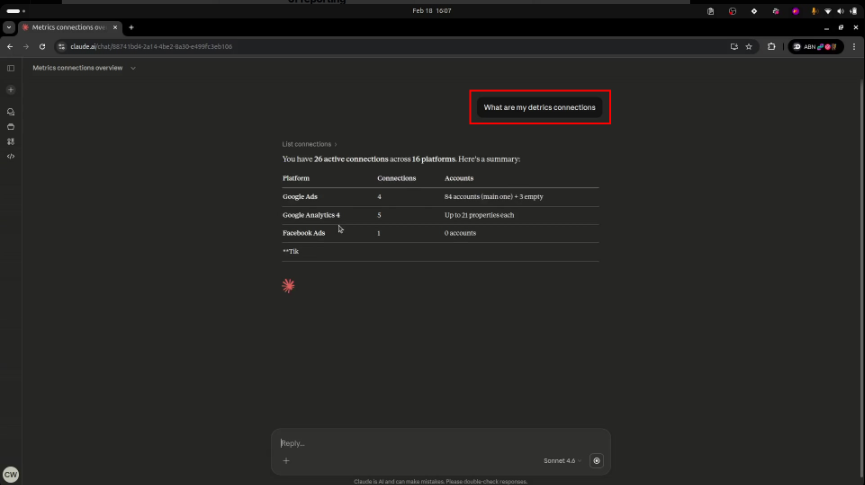865x485 pixels.
Task: Open the Chats list icon
Action: coord(10,111)
